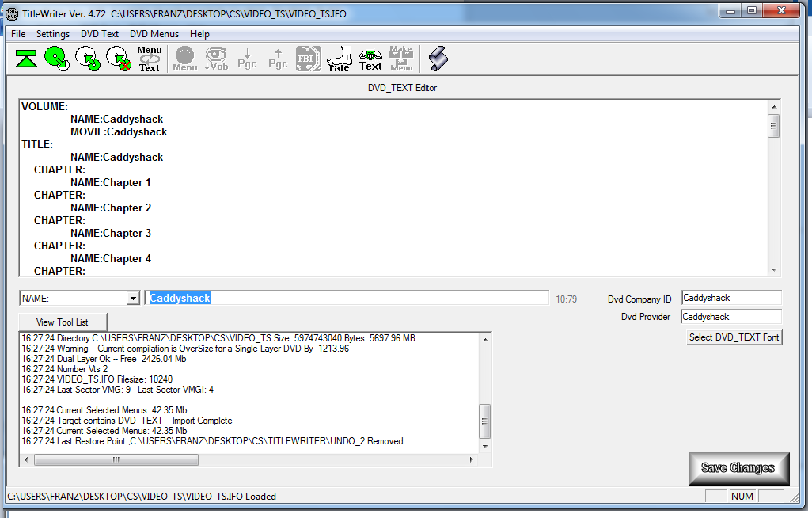
Task: Click the TITLE: line in editor
Action: (x=37, y=144)
